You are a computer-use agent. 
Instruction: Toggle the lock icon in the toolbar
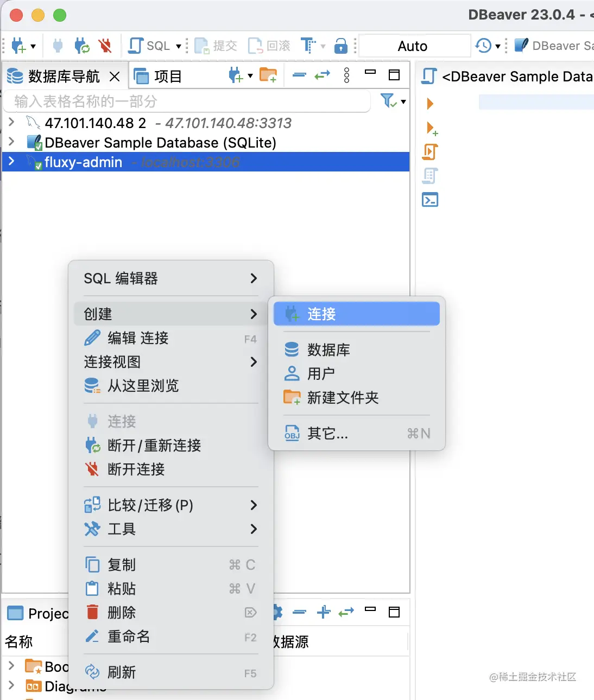[x=340, y=46]
